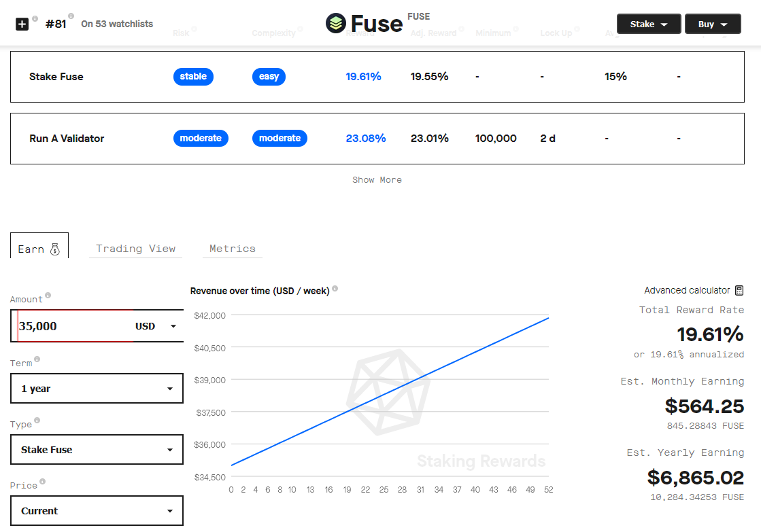Click the 10,284.34253 FUSE amount

pos(697,497)
